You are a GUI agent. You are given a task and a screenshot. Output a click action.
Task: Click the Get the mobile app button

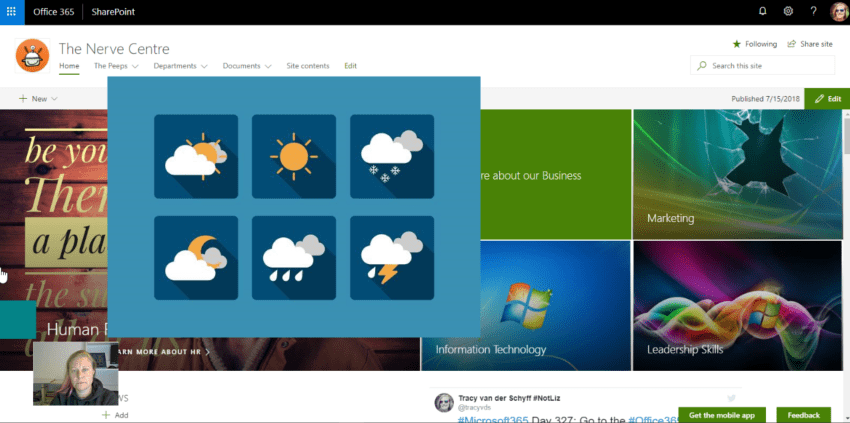coord(721,415)
